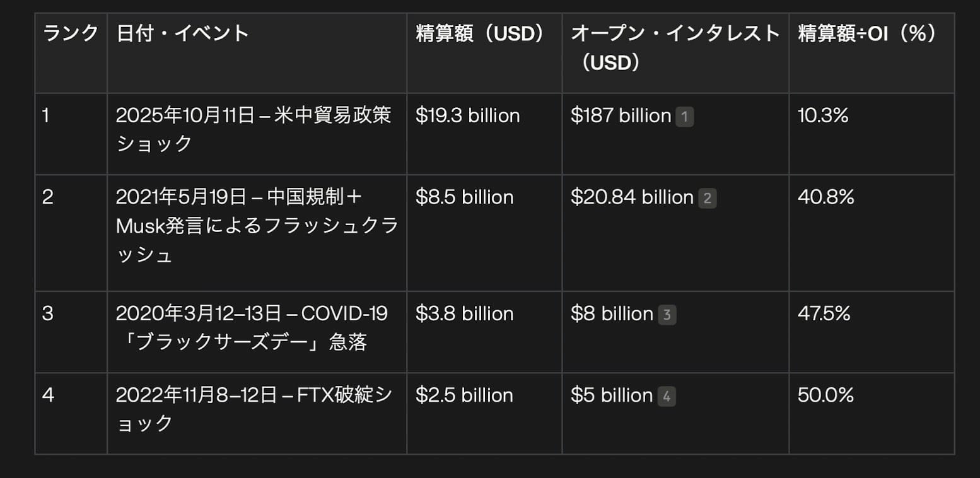
Task: Open citation 2 next to $20.84 billion
Action: click(707, 198)
